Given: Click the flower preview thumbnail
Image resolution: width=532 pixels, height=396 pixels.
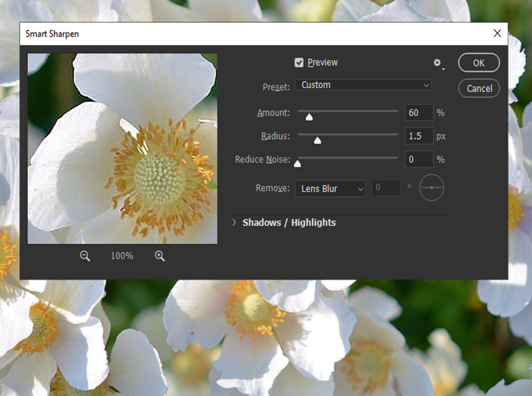Looking at the screenshot, I should pos(122,148).
